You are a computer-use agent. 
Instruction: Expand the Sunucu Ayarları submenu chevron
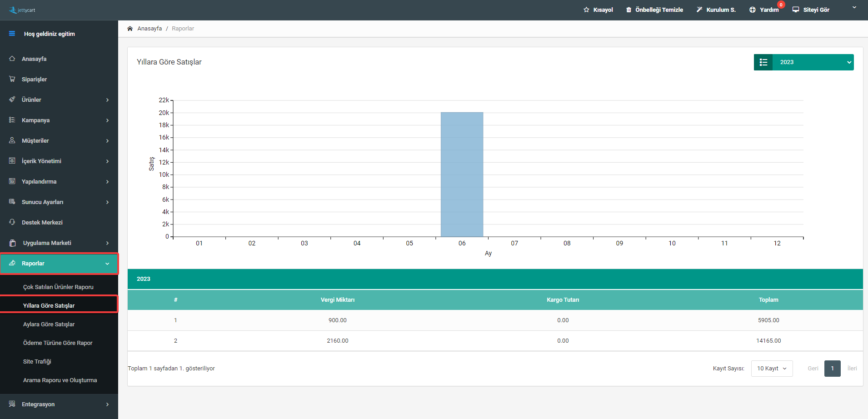click(108, 202)
